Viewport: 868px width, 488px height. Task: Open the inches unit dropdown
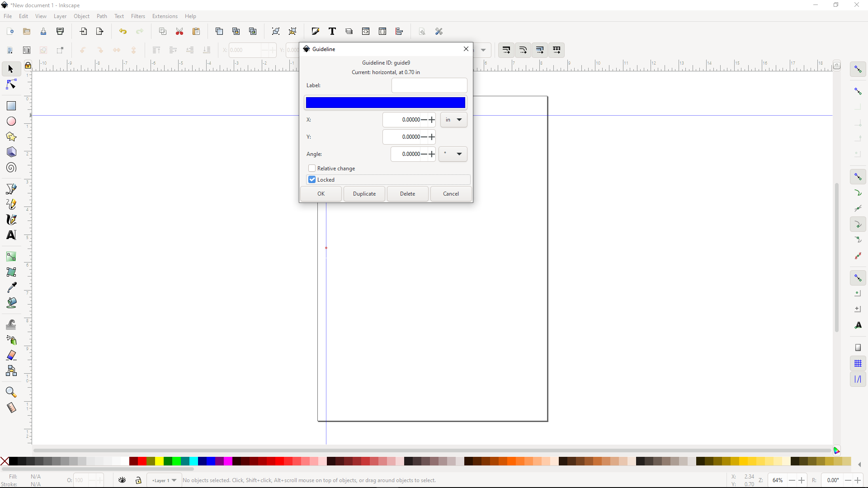pyautogui.click(x=453, y=120)
